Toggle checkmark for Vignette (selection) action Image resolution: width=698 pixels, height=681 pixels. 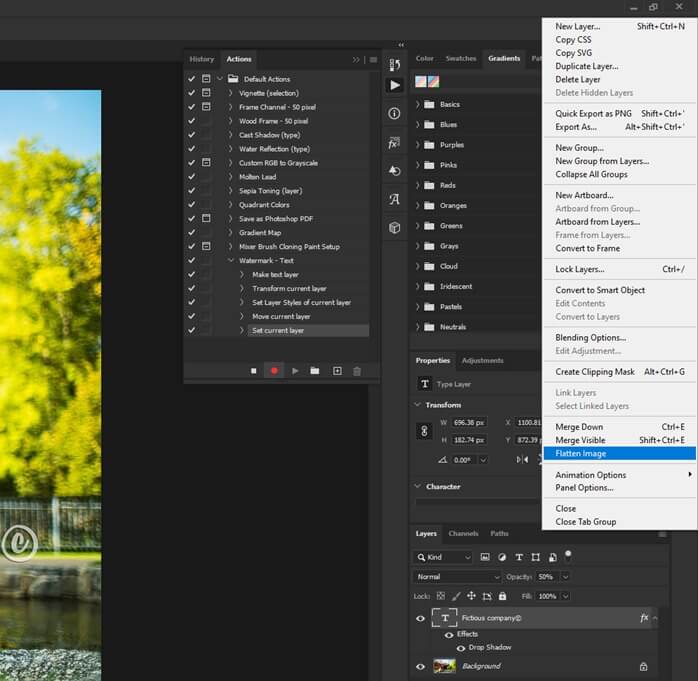point(191,93)
